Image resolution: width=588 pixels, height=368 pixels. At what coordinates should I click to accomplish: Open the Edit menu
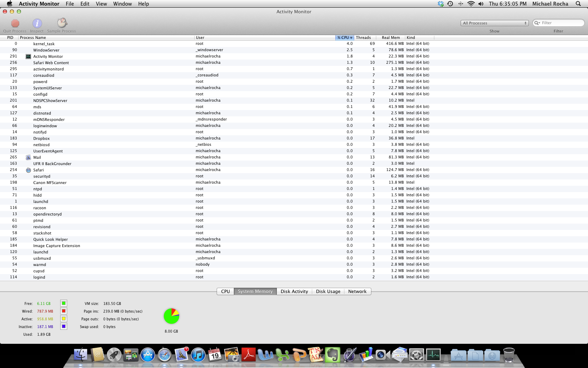85,4
